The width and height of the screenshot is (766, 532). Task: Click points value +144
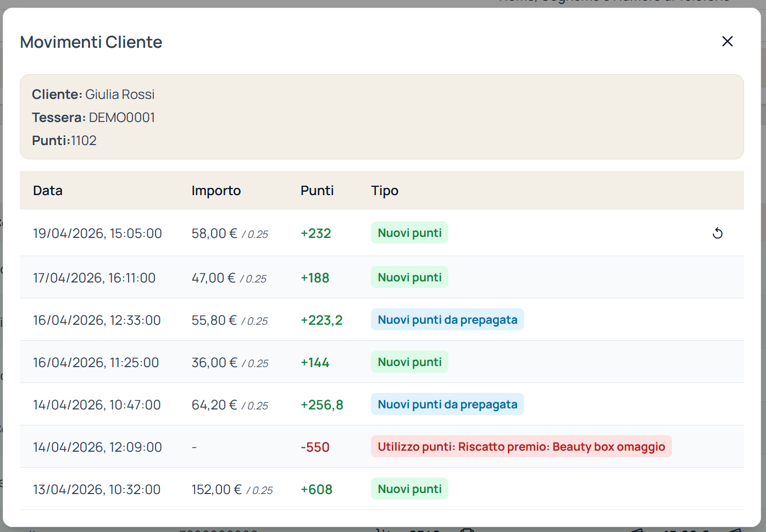315,362
